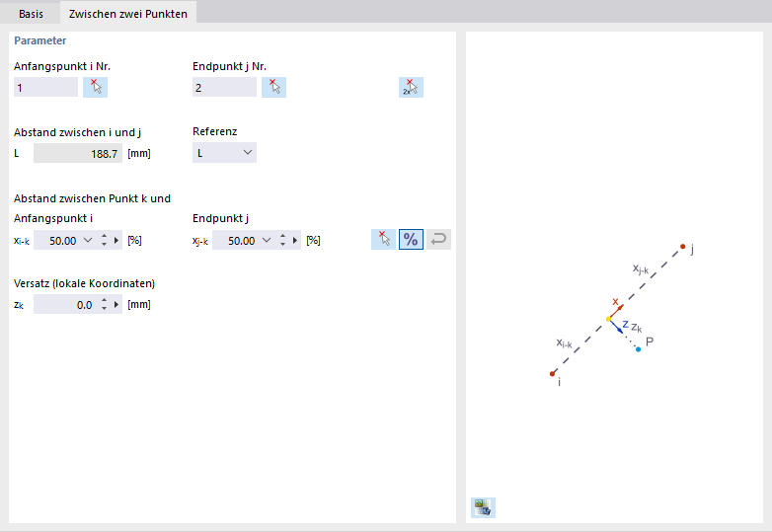Click the xi-k 50.00 value
The image size is (772, 532).
point(62,241)
